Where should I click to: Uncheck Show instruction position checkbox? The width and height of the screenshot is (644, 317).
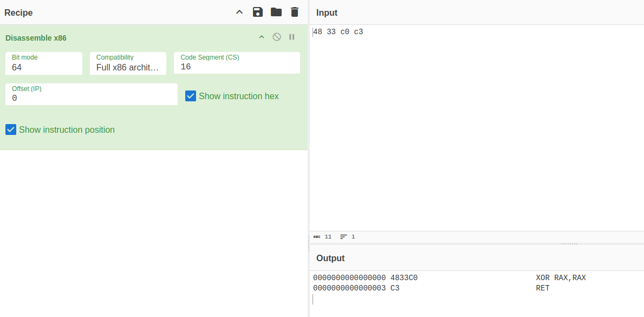click(x=11, y=130)
